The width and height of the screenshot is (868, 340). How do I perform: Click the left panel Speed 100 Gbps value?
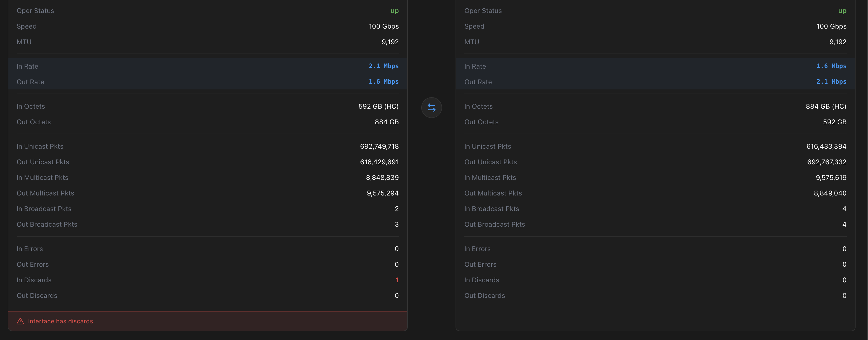click(383, 26)
